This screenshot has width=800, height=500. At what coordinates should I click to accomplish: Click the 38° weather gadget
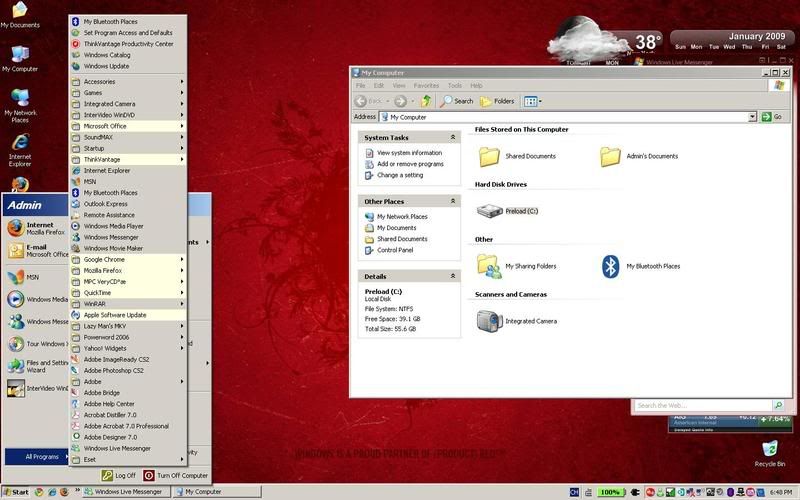click(605, 42)
